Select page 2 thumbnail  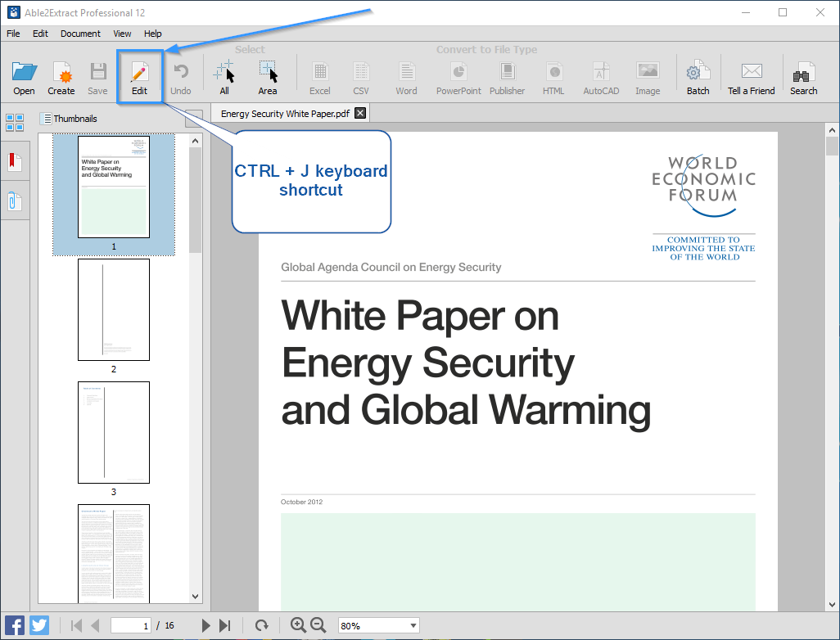114,310
